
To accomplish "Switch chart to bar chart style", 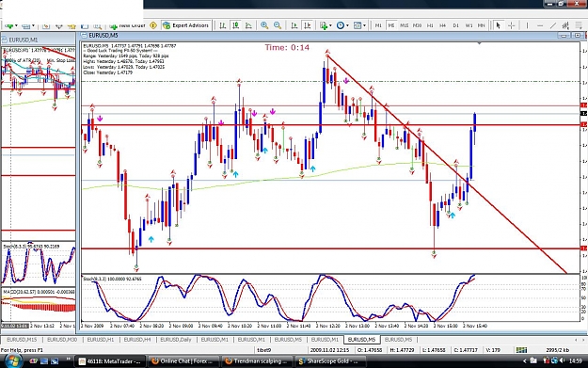I will 222,25.
